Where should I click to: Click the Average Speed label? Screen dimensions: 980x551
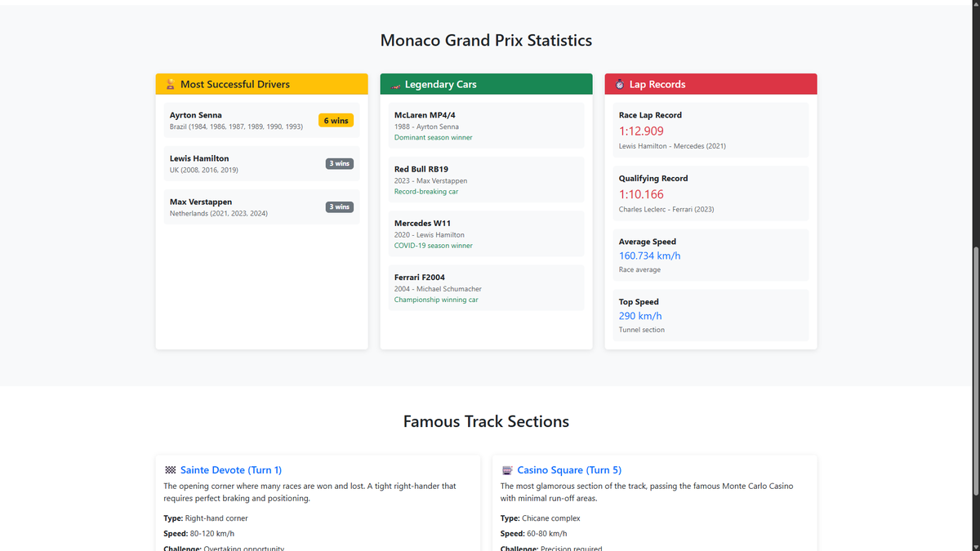tap(648, 242)
